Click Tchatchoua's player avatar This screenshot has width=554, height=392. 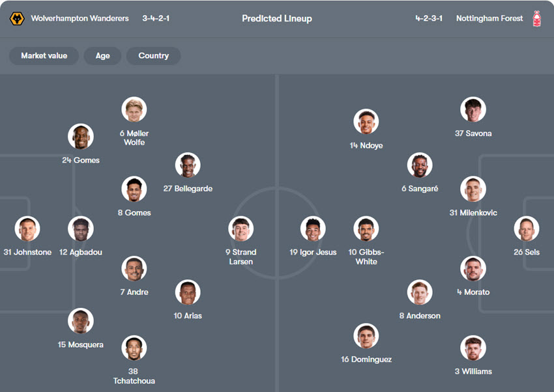(x=134, y=348)
